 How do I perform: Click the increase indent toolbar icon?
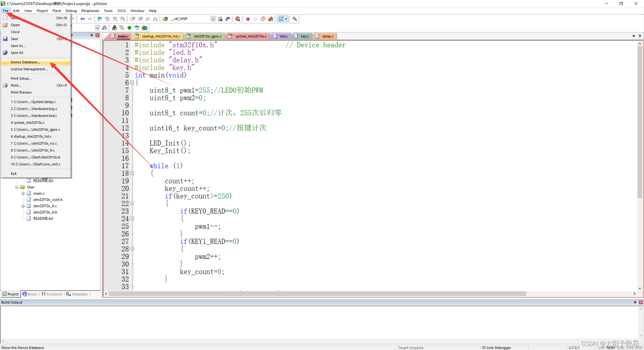pos(133,19)
